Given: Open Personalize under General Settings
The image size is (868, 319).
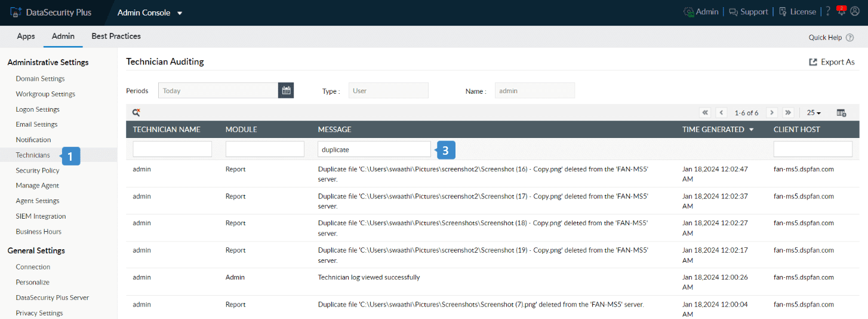Looking at the screenshot, I should [x=32, y=283].
